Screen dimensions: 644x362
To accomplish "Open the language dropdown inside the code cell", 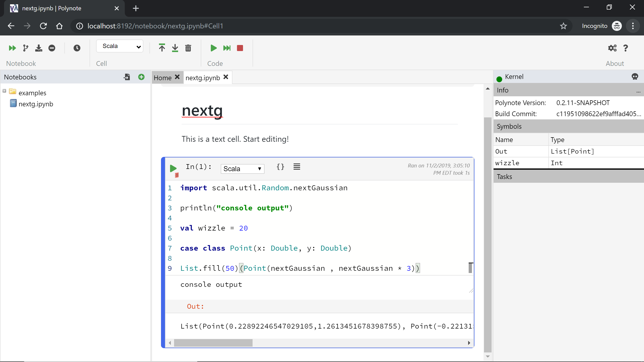I will pos(242,169).
